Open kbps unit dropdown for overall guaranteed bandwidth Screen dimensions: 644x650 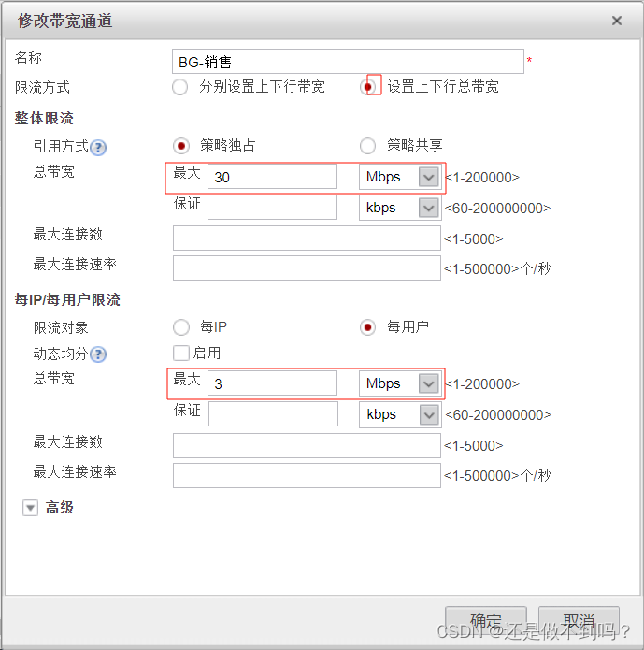click(x=399, y=208)
